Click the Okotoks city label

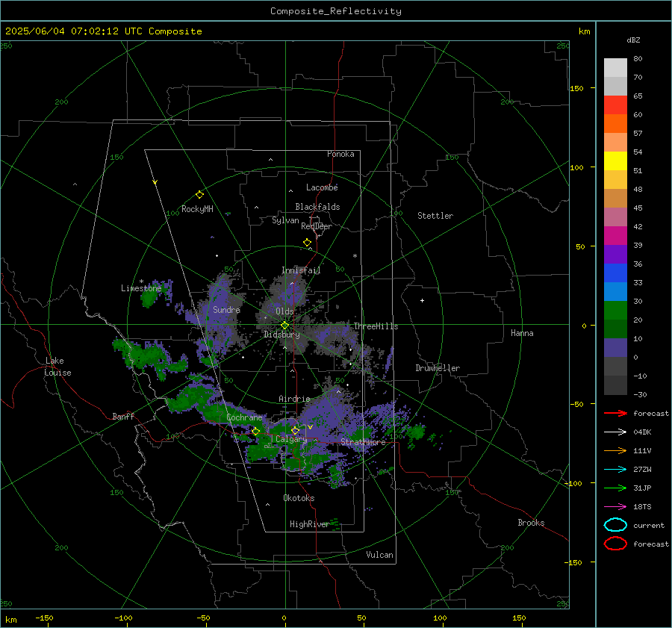[x=299, y=498]
